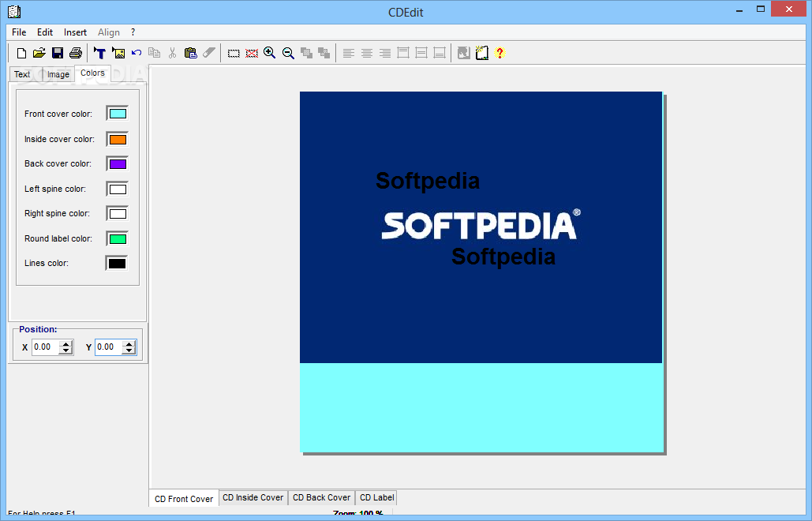Align text right with the toolbar icon
Viewport: 812px width, 521px height.
point(385,53)
